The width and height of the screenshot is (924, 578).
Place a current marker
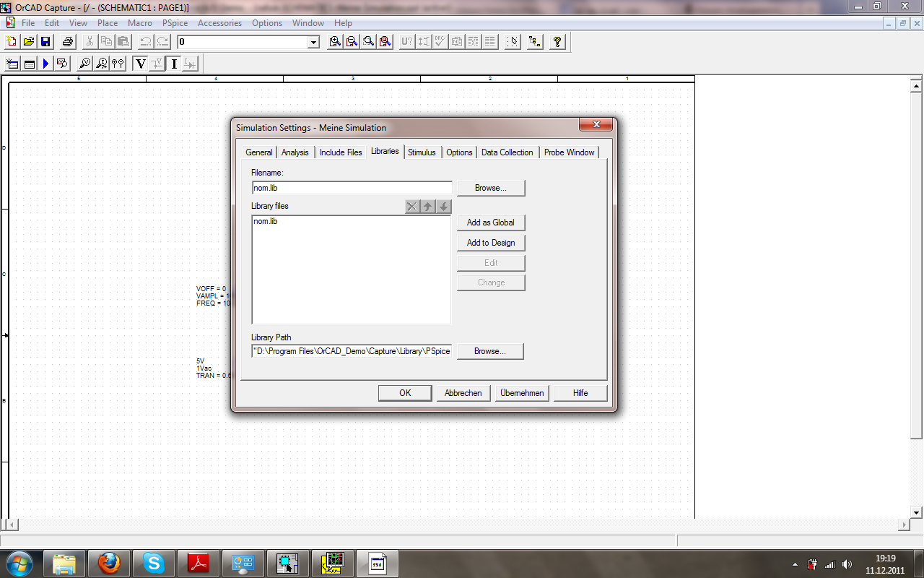(x=101, y=64)
